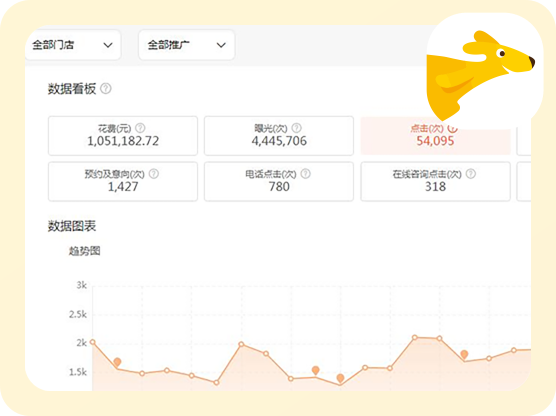Click the chevron arrow beside 全部推广
The height and width of the screenshot is (416, 556).
pyautogui.click(x=221, y=45)
